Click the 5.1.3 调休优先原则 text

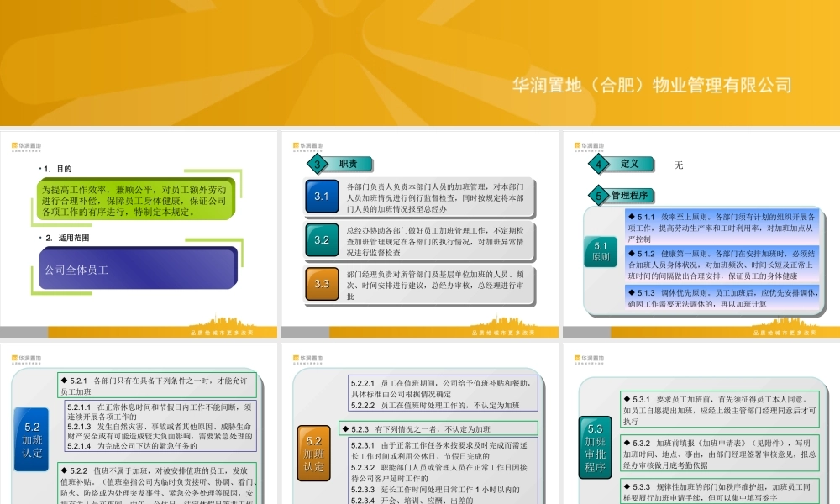click(722, 298)
